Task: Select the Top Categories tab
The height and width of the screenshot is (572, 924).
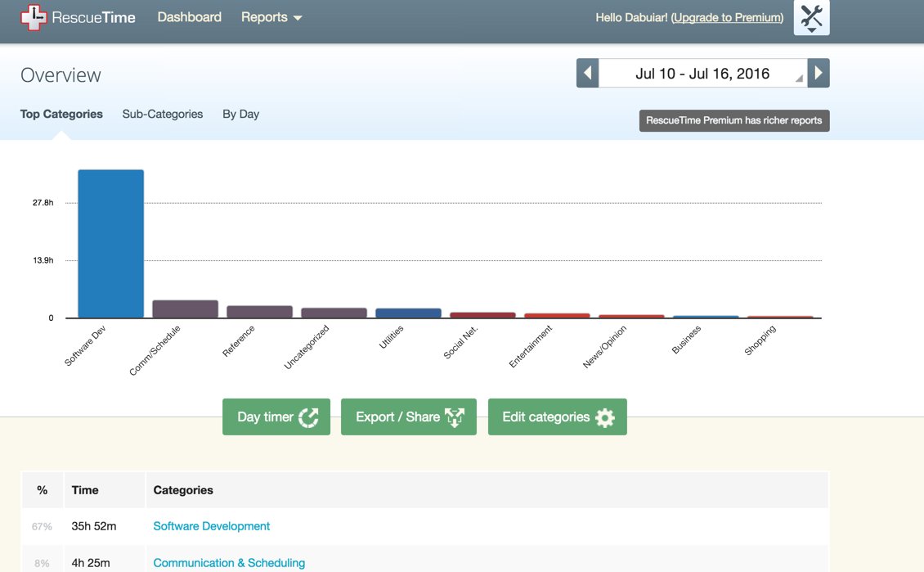Action: [61, 114]
